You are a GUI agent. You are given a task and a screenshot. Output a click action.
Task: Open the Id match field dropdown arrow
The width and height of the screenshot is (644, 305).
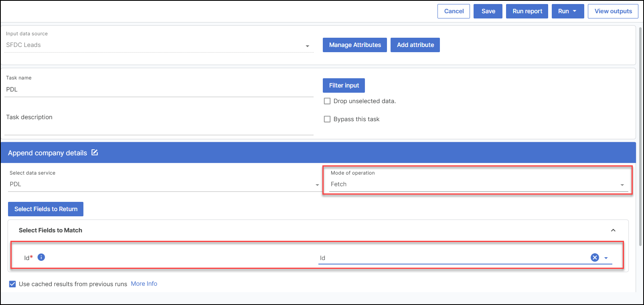click(x=606, y=258)
